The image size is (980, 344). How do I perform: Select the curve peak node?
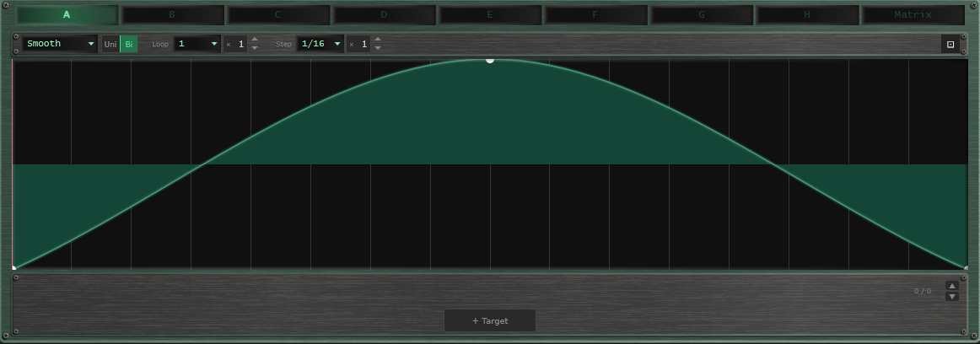[x=490, y=60]
